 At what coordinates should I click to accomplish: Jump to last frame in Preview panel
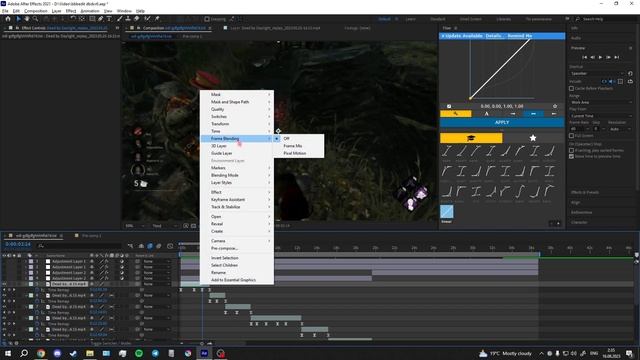coord(617,57)
